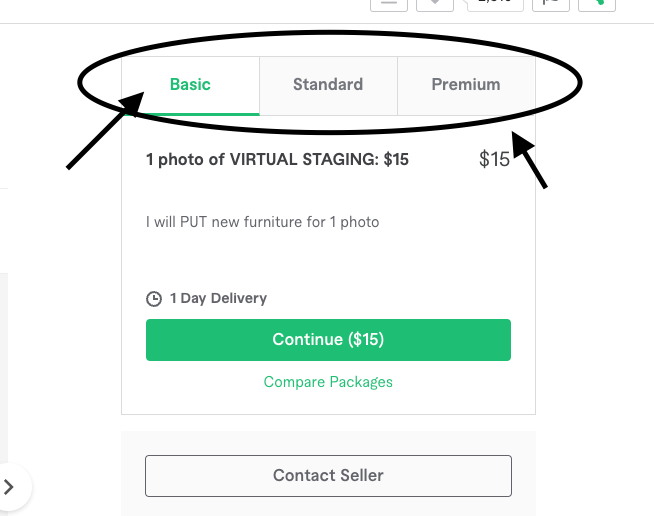
Task: Select the Basic package tab
Action: pyautogui.click(x=190, y=85)
